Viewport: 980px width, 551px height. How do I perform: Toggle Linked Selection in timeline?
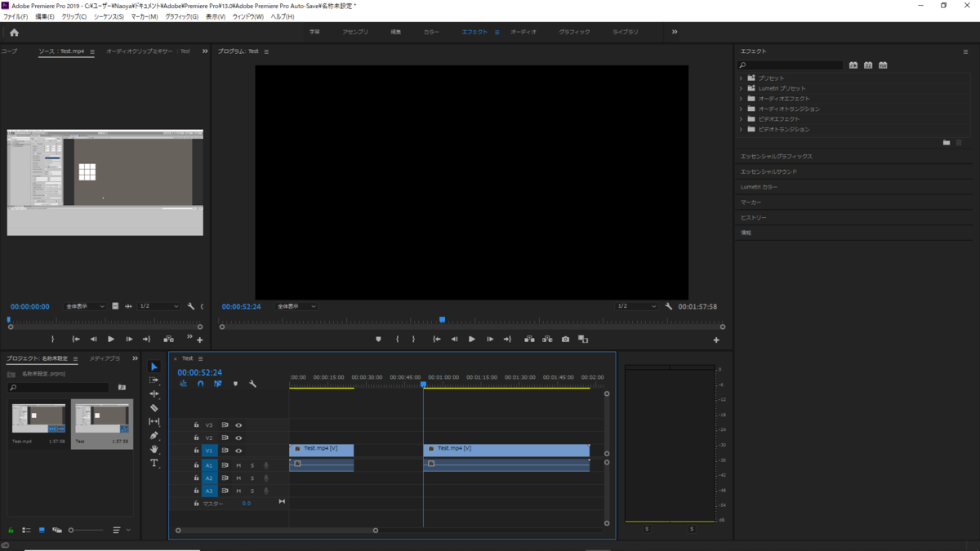pos(218,384)
